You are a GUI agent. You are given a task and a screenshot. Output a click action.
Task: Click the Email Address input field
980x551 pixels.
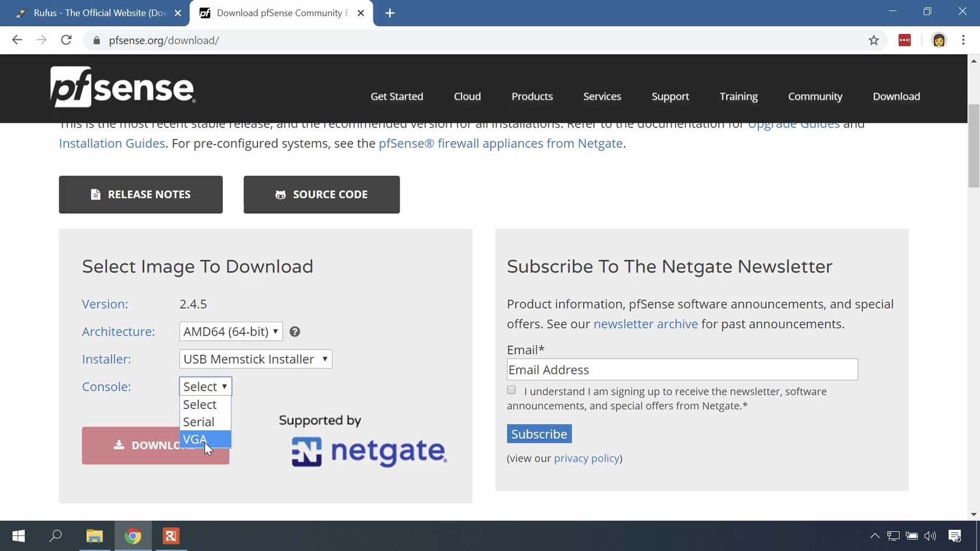pos(682,370)
